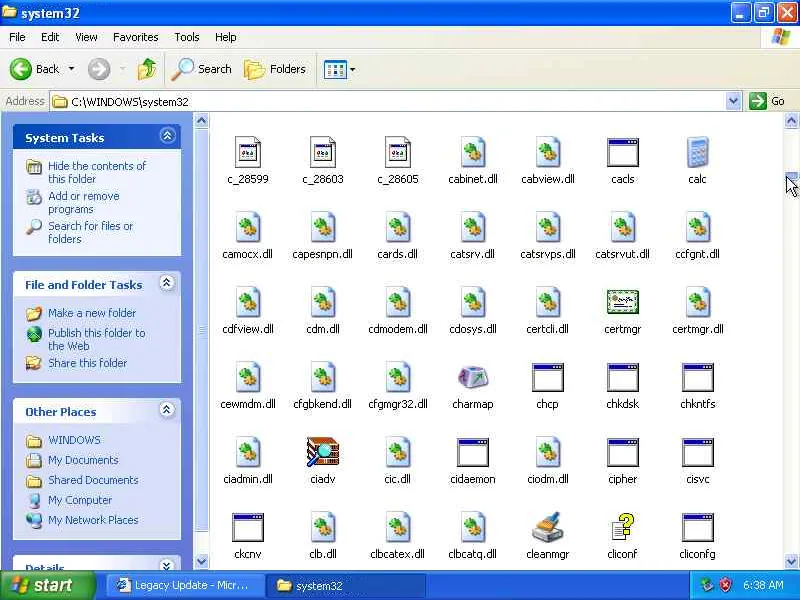Toggle the Folders pane button

click(x=275, y=69)
